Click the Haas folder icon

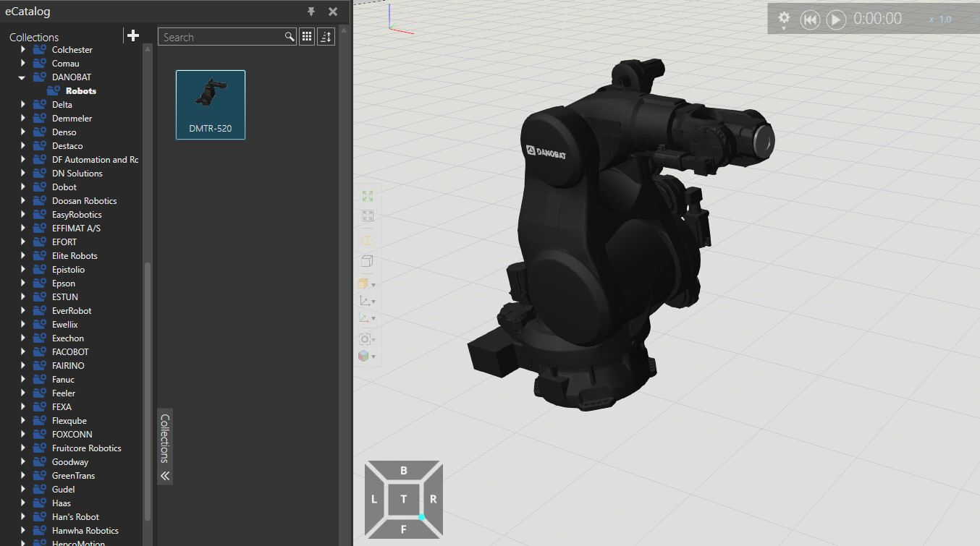pyautogui.click(x=40, y=503)
